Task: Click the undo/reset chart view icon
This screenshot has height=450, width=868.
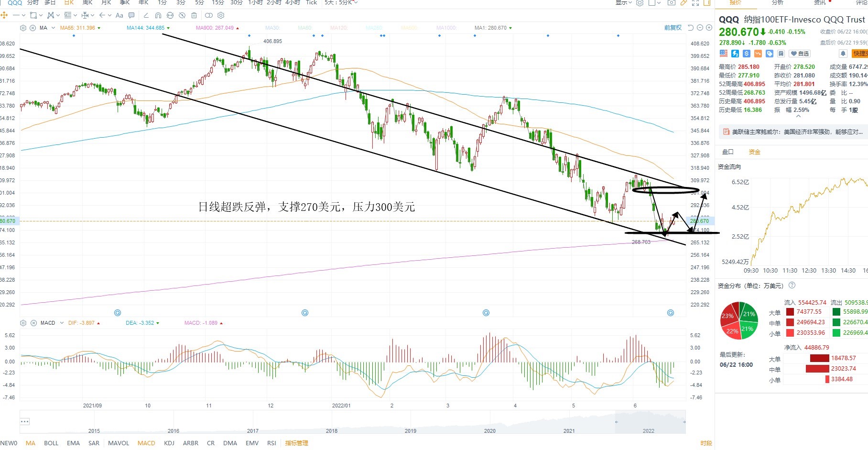Action: pyautogui.click(x=691, y=28)
